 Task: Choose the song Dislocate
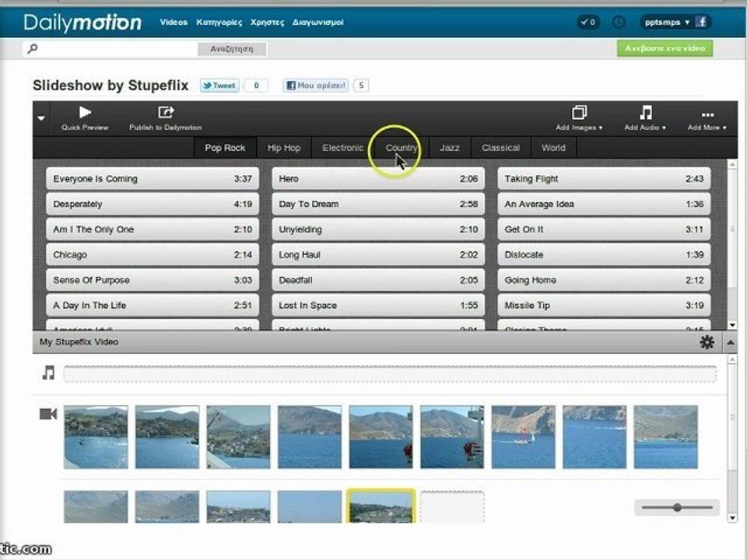[x=604, y=255]
